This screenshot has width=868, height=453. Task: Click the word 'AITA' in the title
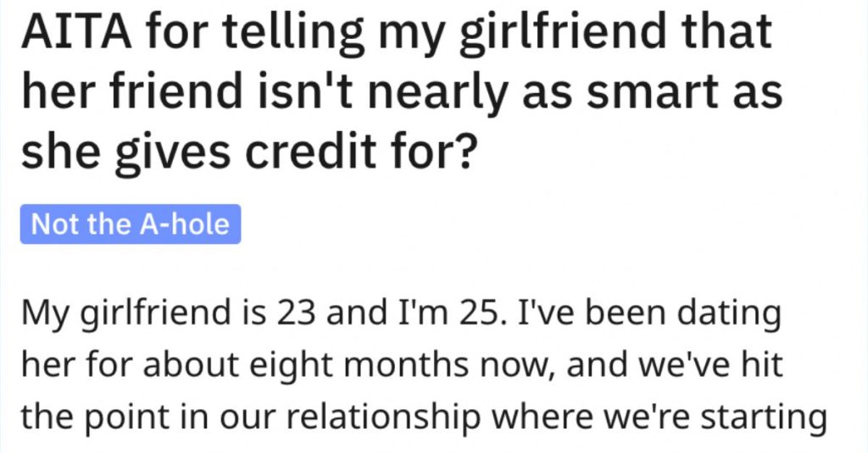pos(76,31)
